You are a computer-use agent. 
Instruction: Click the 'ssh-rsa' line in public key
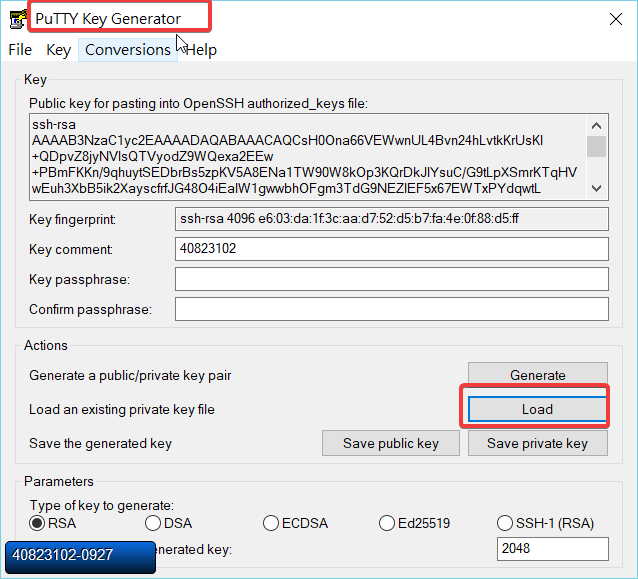pos(54,125)
